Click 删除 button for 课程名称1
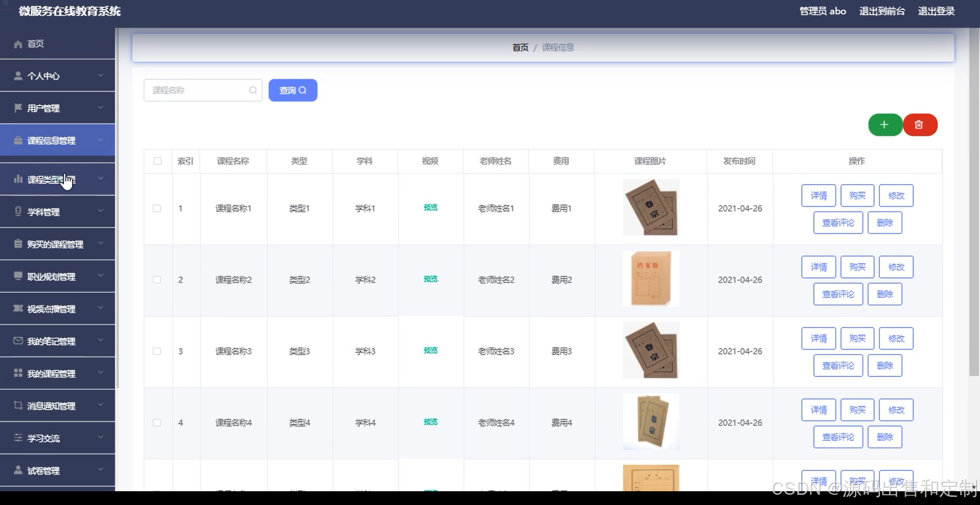This screenshot has width=980, height=505. 885,223
